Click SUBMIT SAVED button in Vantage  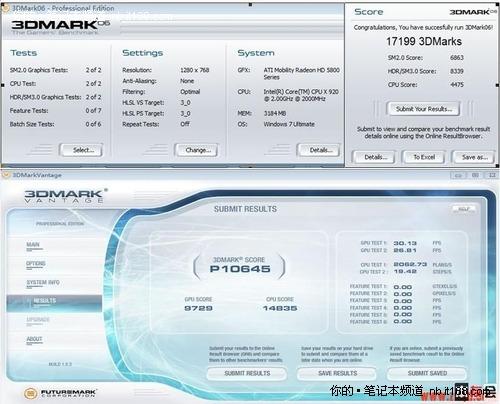[x=427, y=373]
